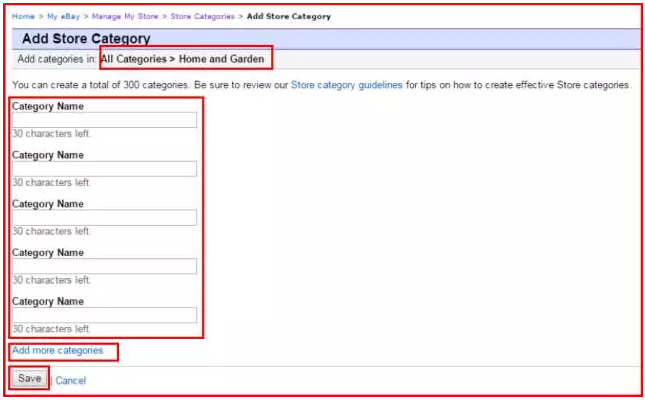Open Manage My Store breadcrumb link

(x=125, y=17)
